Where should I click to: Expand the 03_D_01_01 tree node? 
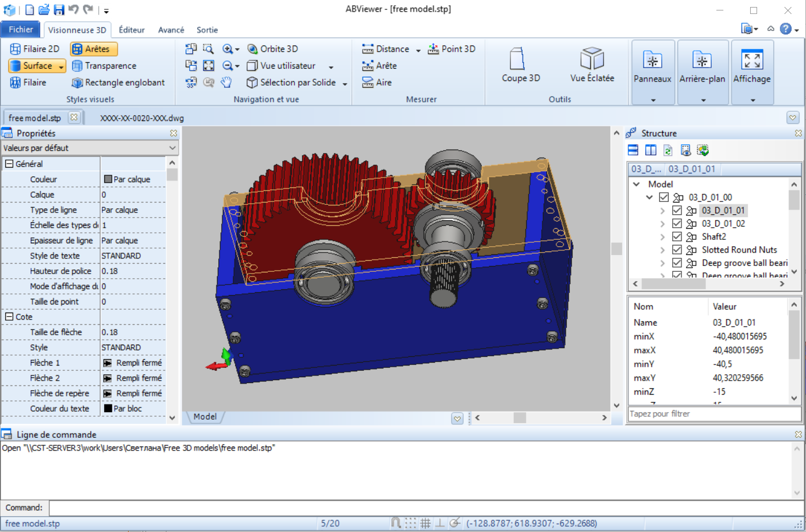[x=662, y=211]
